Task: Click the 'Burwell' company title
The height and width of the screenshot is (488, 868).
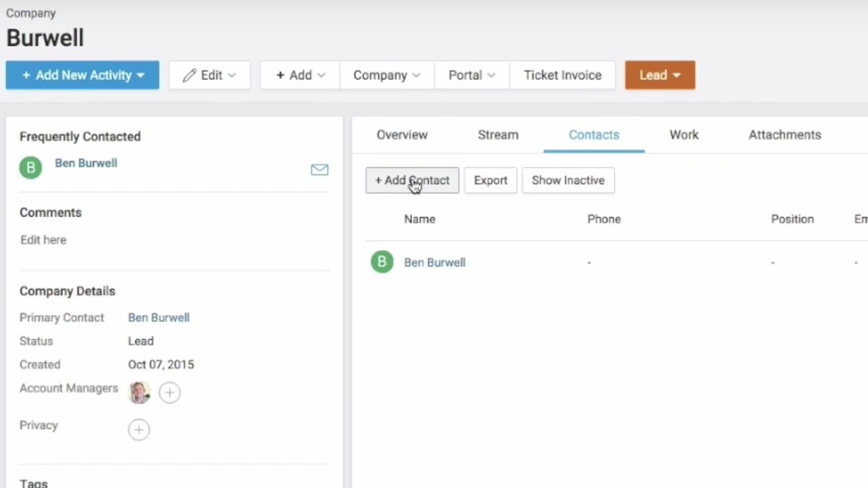Action: pyautogui.click(x=45, y=38)
